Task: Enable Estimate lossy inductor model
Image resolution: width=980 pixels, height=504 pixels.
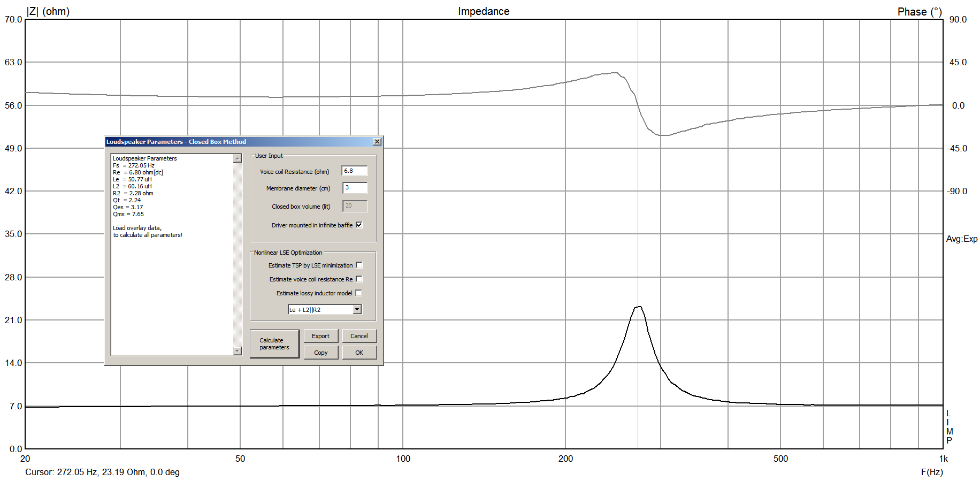Action: [x=359, y=293]
